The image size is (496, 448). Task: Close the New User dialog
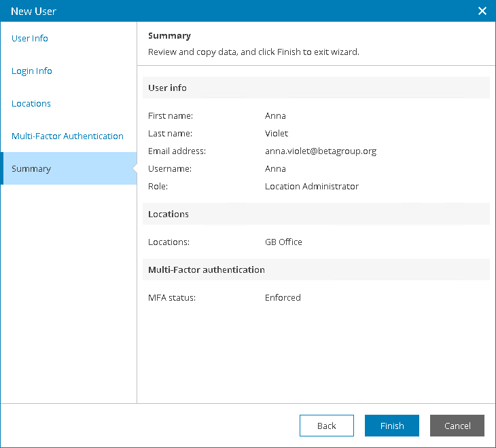[x=482, y=11]
